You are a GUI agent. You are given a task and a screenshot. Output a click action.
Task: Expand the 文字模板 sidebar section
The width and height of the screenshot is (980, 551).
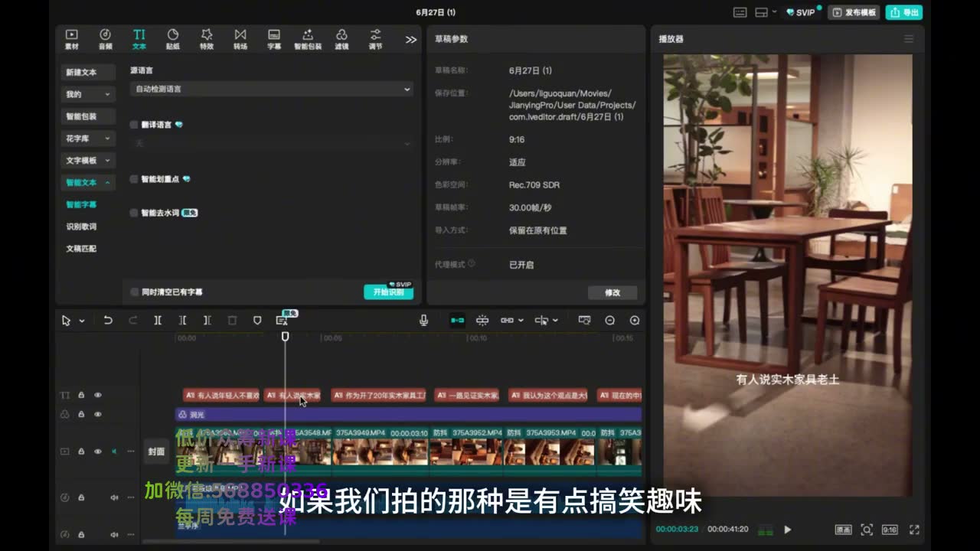pos(89,161)
